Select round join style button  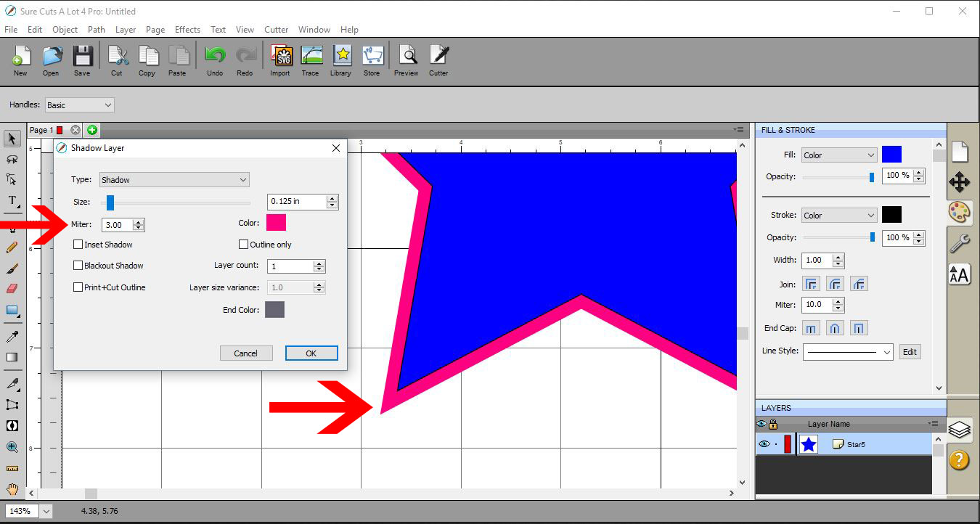(835, 284)
